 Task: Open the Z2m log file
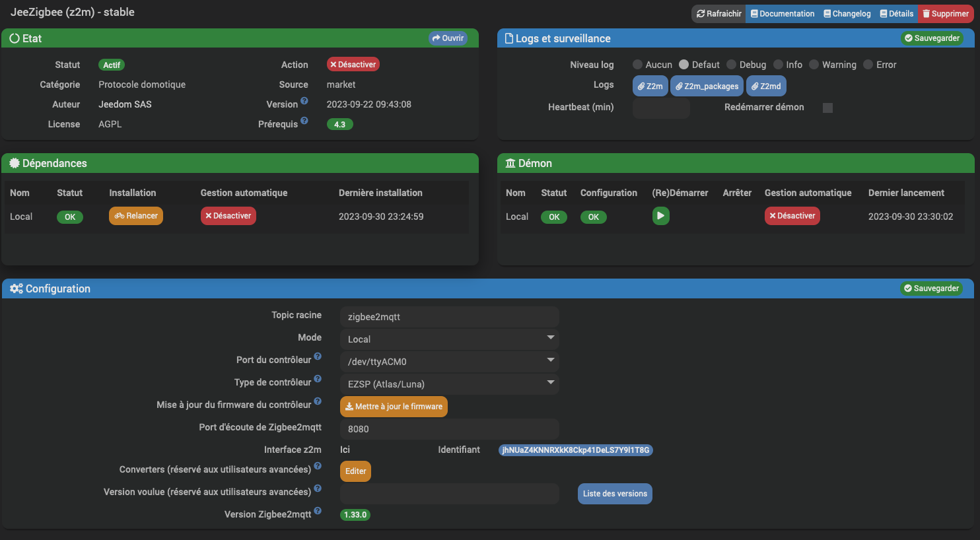tap(650, 86)
